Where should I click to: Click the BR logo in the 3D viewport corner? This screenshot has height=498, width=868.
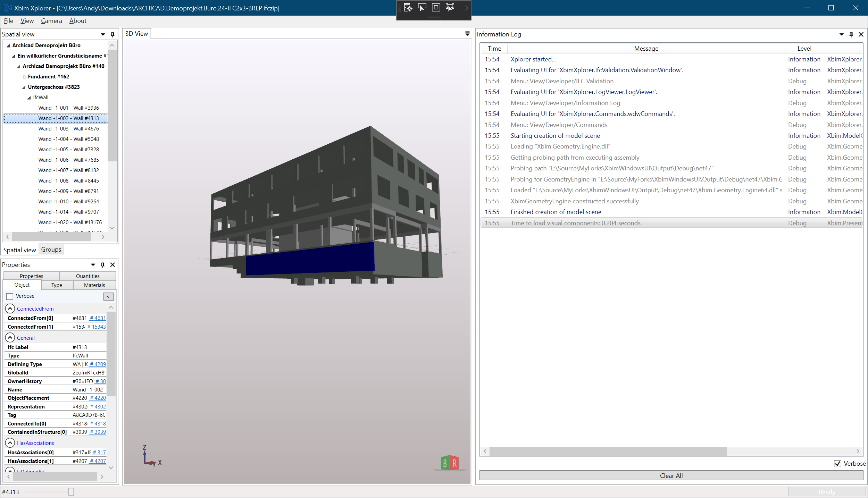point(449,462)
